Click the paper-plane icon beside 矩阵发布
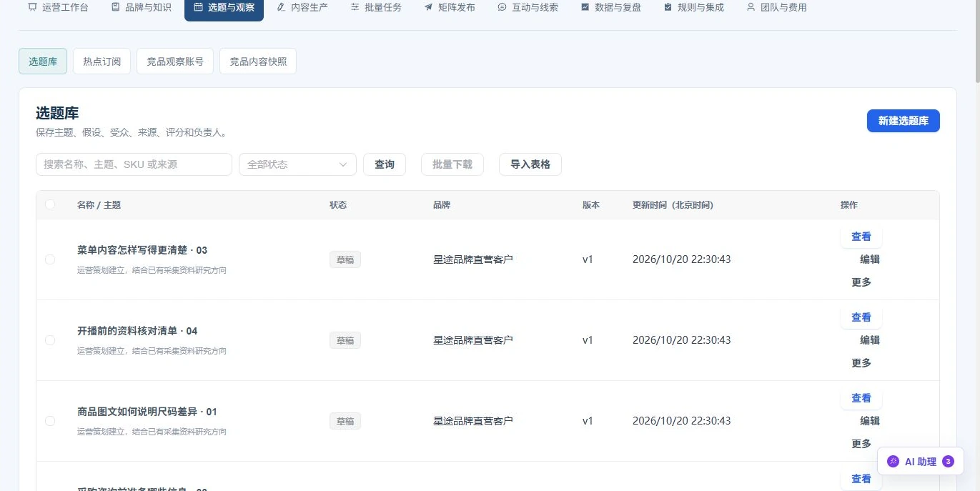Screen dimensions: 980x491 click(428, 7)
